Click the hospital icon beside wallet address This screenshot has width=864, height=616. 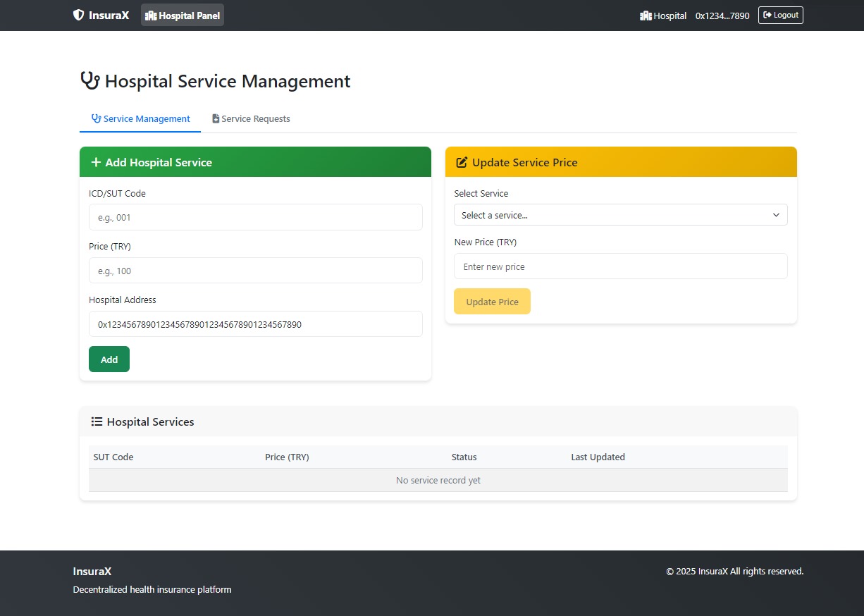tap(646, 16)
